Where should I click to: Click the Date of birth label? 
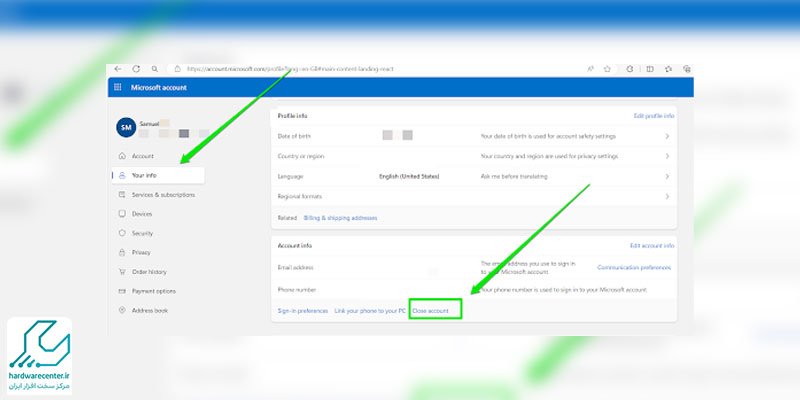[x=294, y=136]
